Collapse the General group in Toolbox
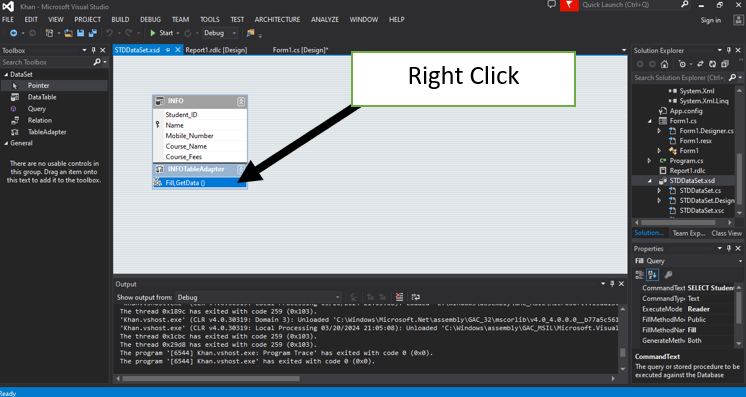This screenshot has height=397, width=746. pos(6,143)
